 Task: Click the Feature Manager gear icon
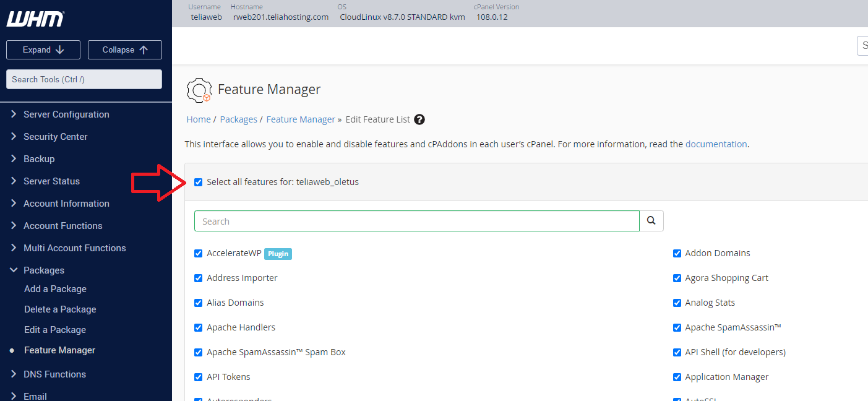tap(199, 90)
